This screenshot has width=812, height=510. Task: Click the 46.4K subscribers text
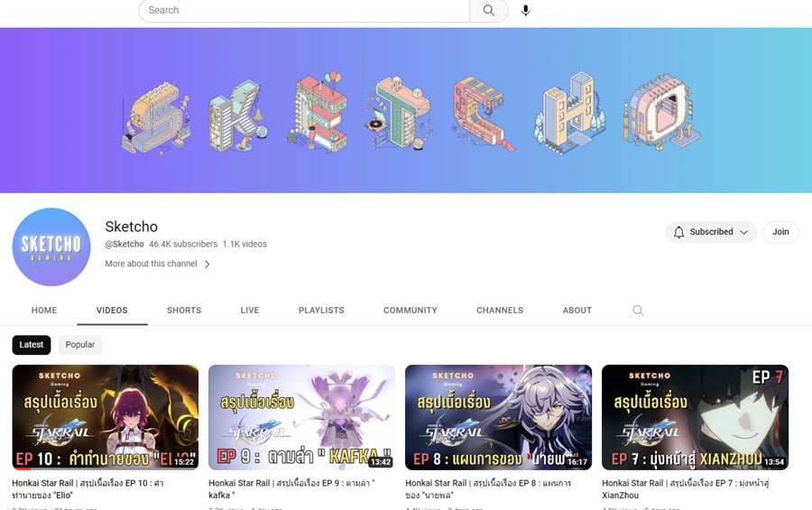(183, 244)
